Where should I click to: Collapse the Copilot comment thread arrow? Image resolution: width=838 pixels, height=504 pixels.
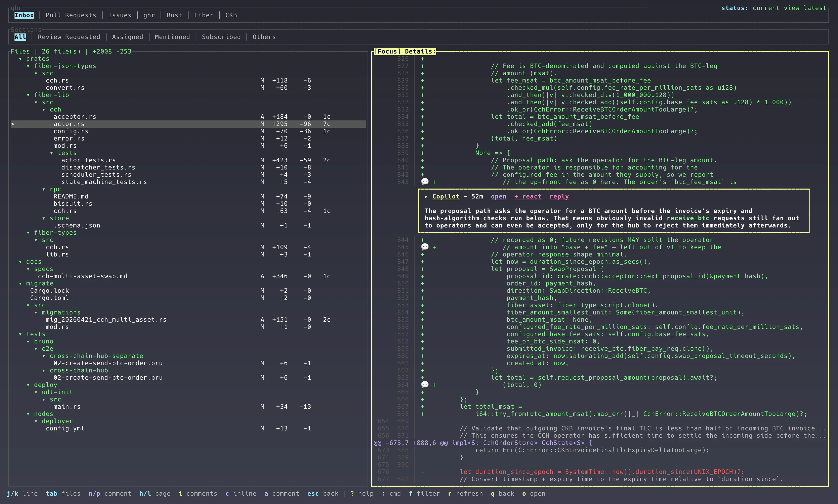point(426,196)
